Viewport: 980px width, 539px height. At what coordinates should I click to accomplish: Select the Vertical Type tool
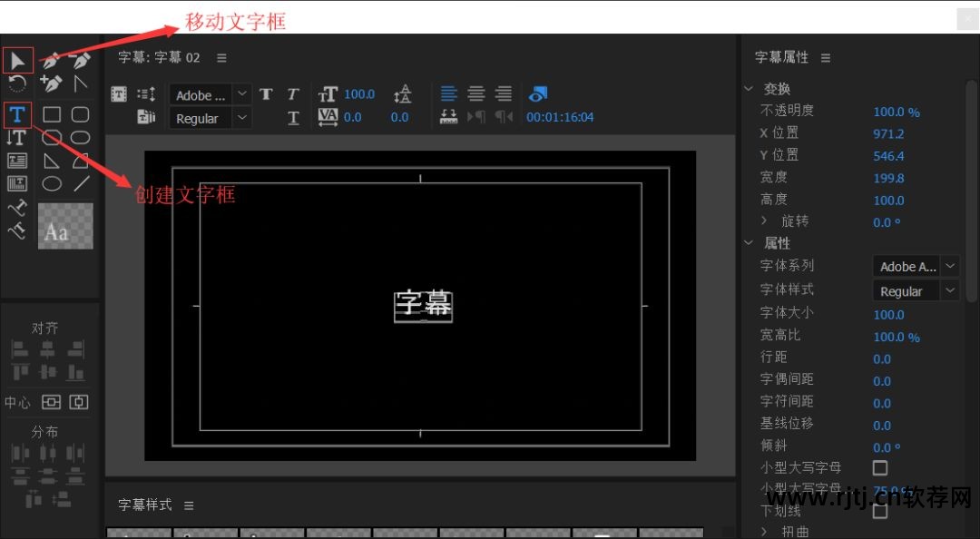click(x=16, y=138)
